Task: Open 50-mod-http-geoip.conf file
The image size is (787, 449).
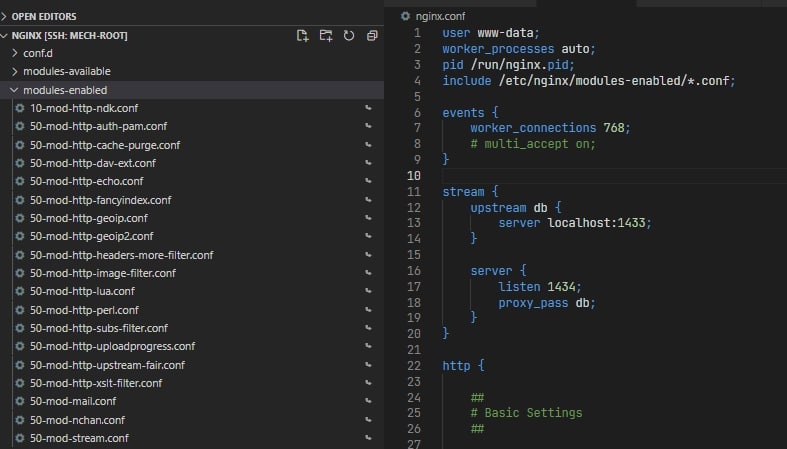Action: pos(89,218)
